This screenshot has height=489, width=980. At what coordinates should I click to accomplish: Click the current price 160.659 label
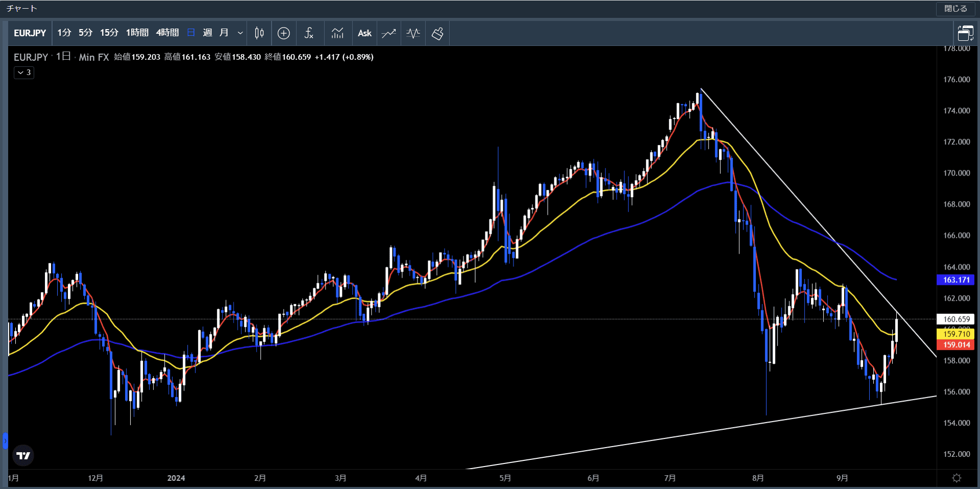point(956,319)
